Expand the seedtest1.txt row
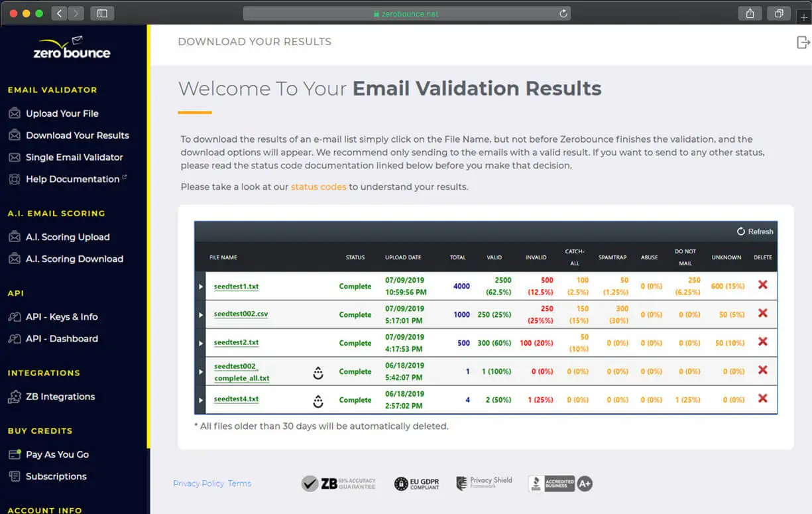812x514 pixels. pyautogui.click(x=201, y=287)
